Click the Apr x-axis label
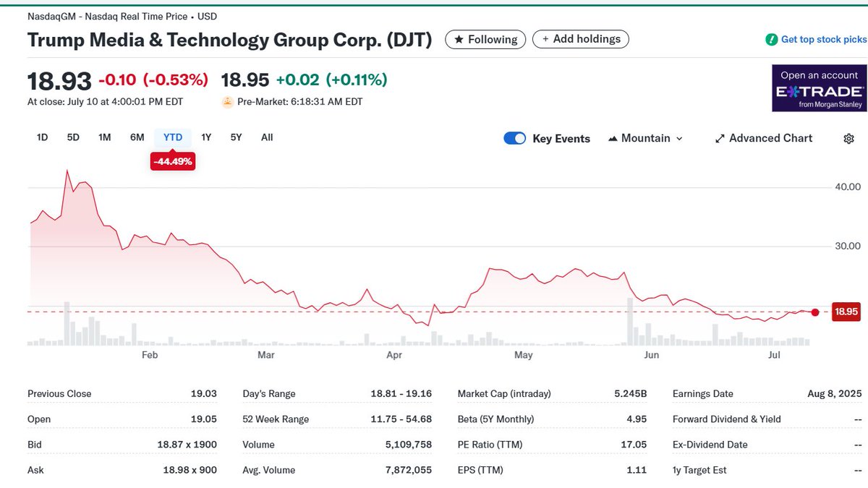This screenshot has height=488, width=868. click(x=394, y=355)
